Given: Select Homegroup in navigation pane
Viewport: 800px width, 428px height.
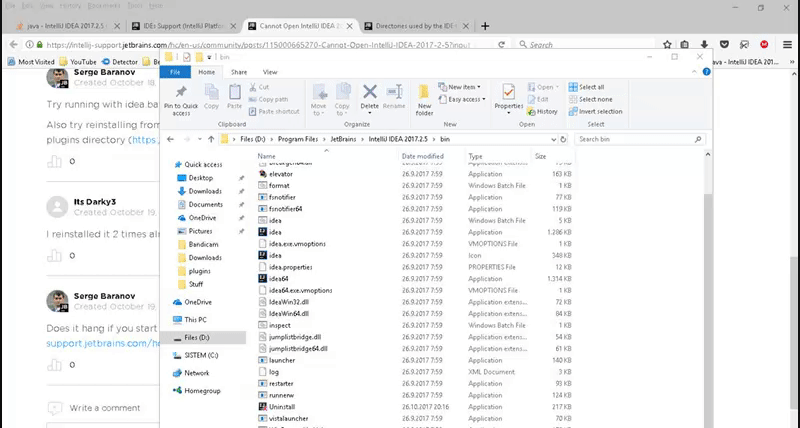Looking at the screenshot, I should (x=203, y=391).
